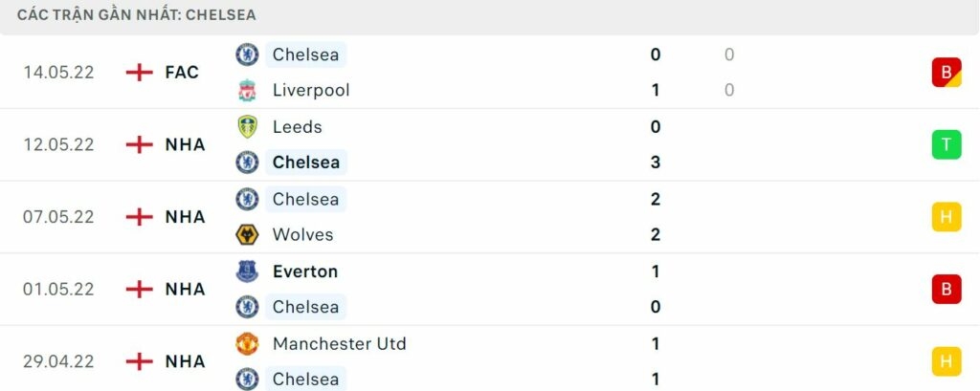Click the red B badge for Liverpool match
980x391 pixels.
946,73
